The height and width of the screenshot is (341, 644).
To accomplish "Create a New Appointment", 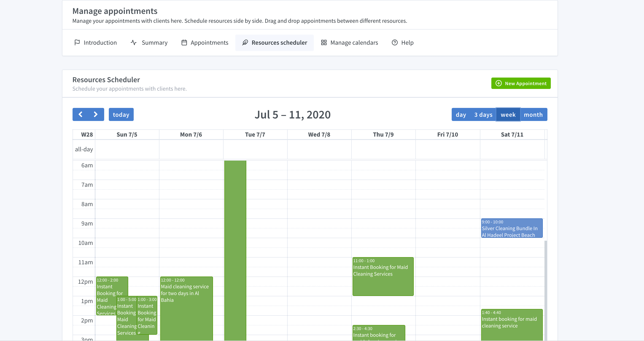I will 521,83.
